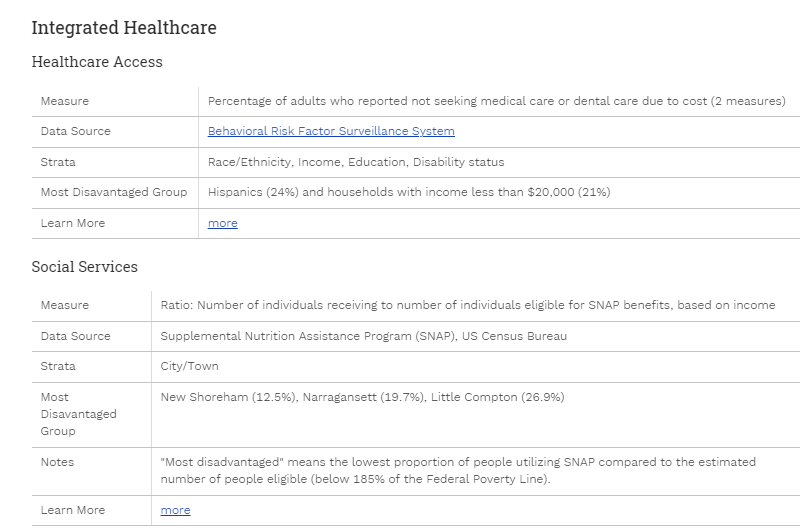
Task: Click the 'City/Town' strata value
Action: tap(190, 366)
